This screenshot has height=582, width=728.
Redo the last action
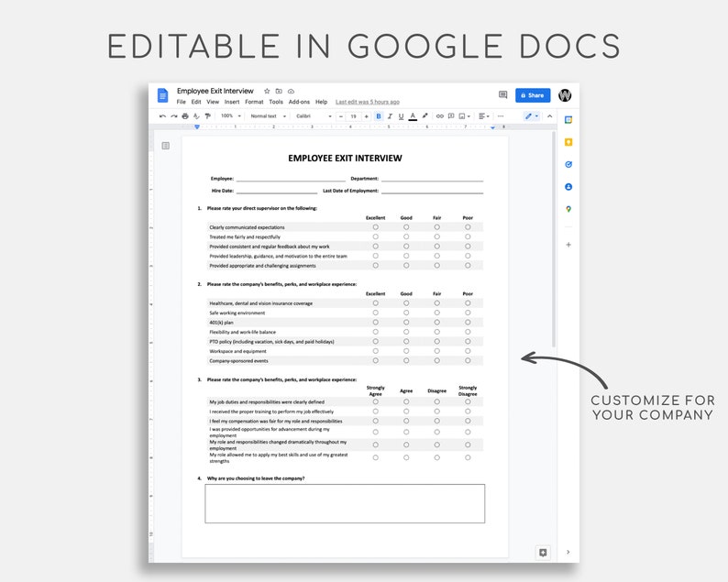pyautogui.click(x=173, y=116)
